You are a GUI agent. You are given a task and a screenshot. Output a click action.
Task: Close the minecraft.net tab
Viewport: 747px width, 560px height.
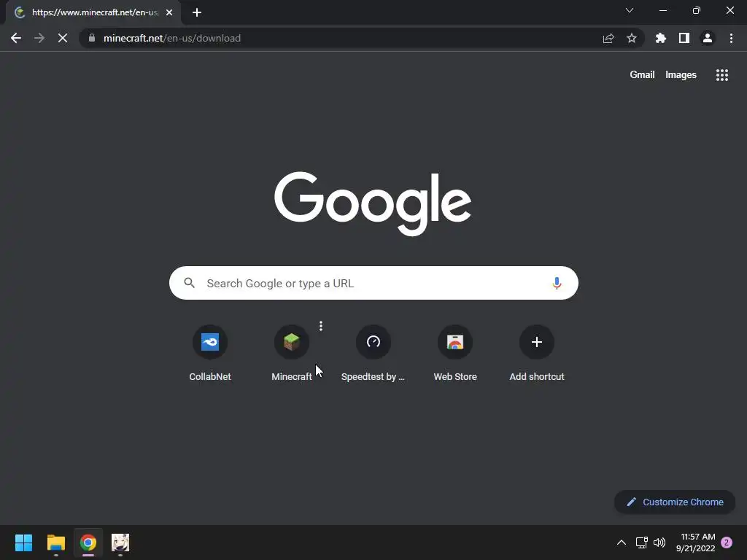coord(169,12)
